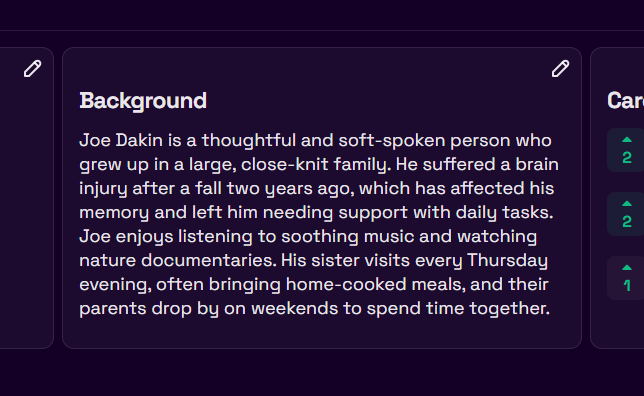The height and width of the screenshot is (396, 644).
Task: Select the number 2 in the top badge
Action: point(627,157)
